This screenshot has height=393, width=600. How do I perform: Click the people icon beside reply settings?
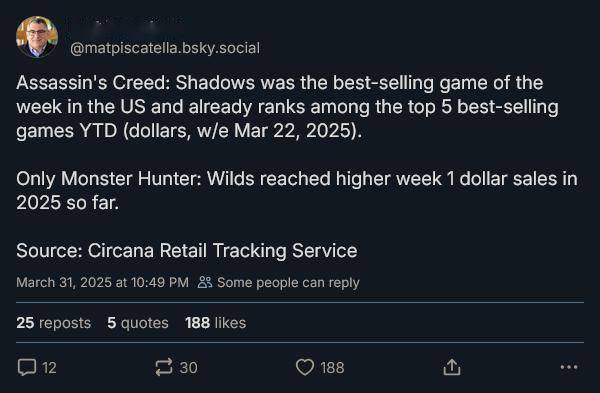click(x=205, y=282)
